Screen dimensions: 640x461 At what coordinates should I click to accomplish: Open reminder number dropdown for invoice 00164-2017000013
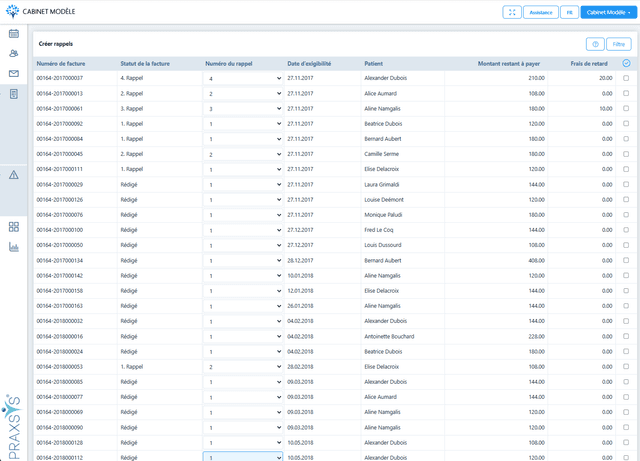coord(243,93)
